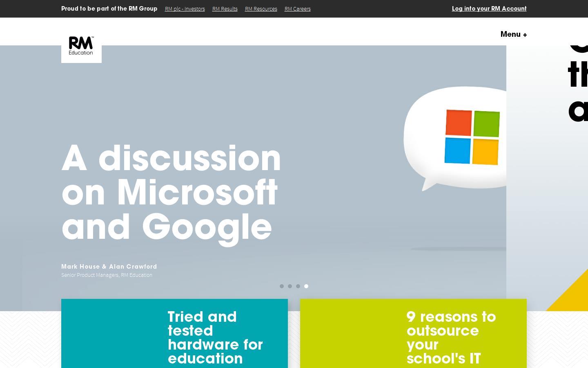Open the Menu + expander

pyautogui.click(x=514, y=34)
